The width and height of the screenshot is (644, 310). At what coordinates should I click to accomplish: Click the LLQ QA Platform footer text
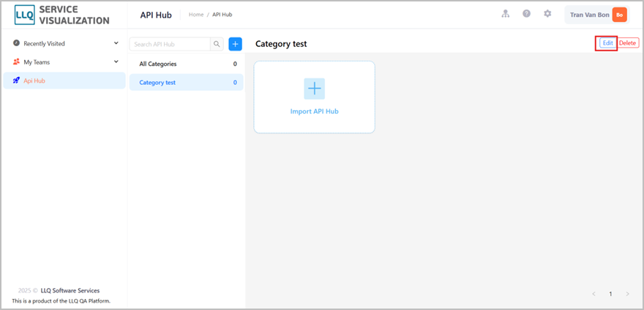(61, 301)
